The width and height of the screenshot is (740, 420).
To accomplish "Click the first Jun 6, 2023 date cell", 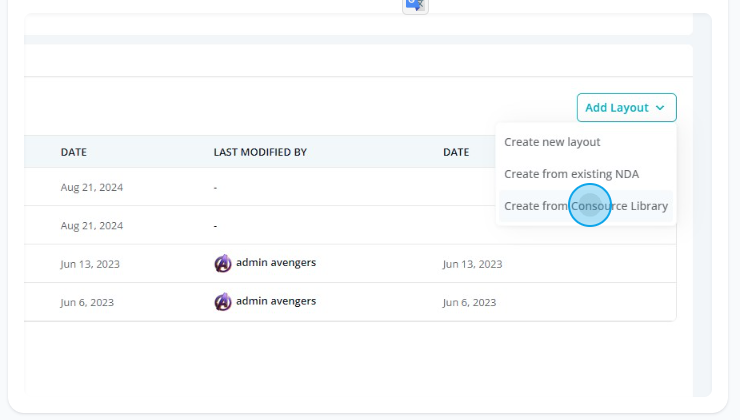I will [x=87, y=302].
